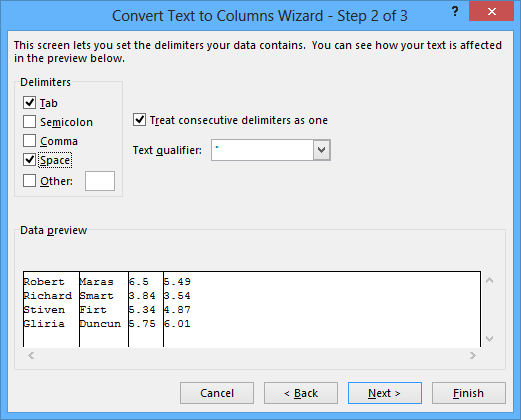Screen dimensions: 521x420
Task: Go back with the < Back button
Action: coord(301,393)
